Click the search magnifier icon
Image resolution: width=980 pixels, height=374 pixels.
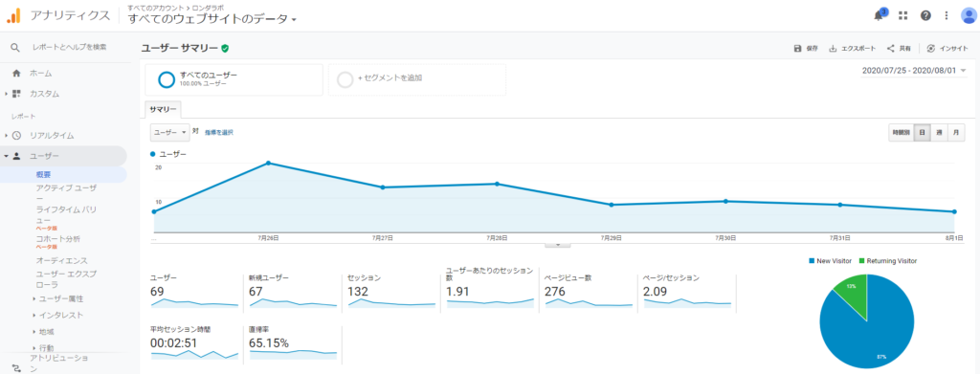(15, 47)
